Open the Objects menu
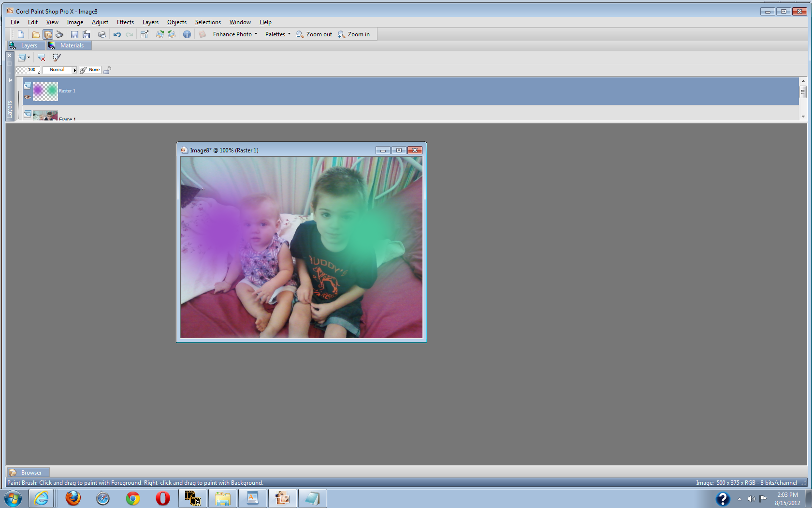 coord(177,22)
